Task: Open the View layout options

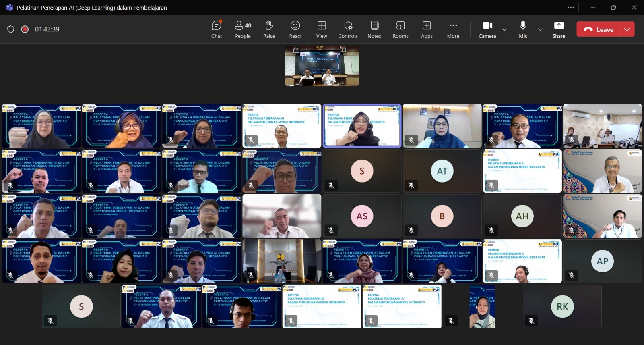Action: (322, 29)
